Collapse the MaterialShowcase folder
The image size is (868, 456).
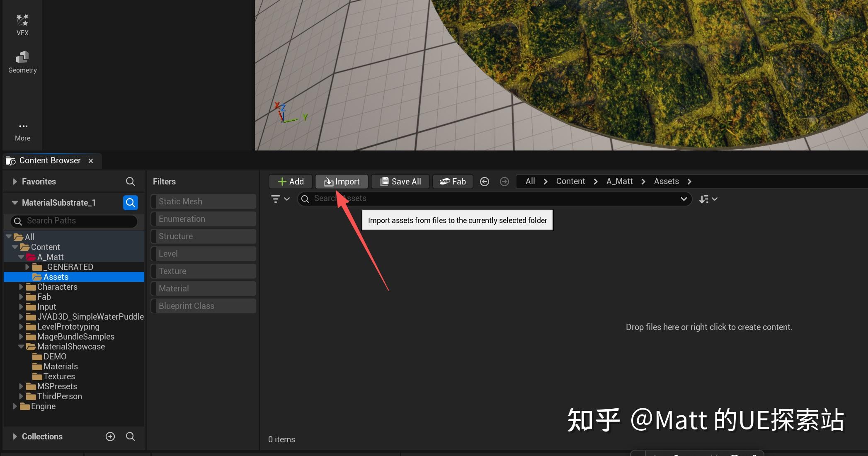[21, 346]
